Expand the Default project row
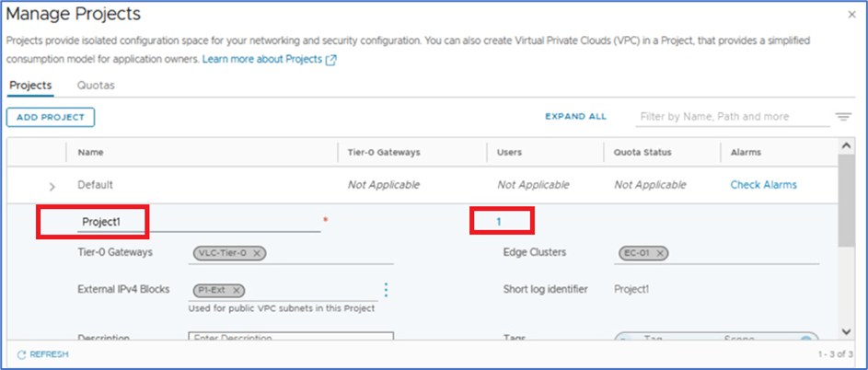This screenshot has width=868, height=370. (x=52, y=186)
